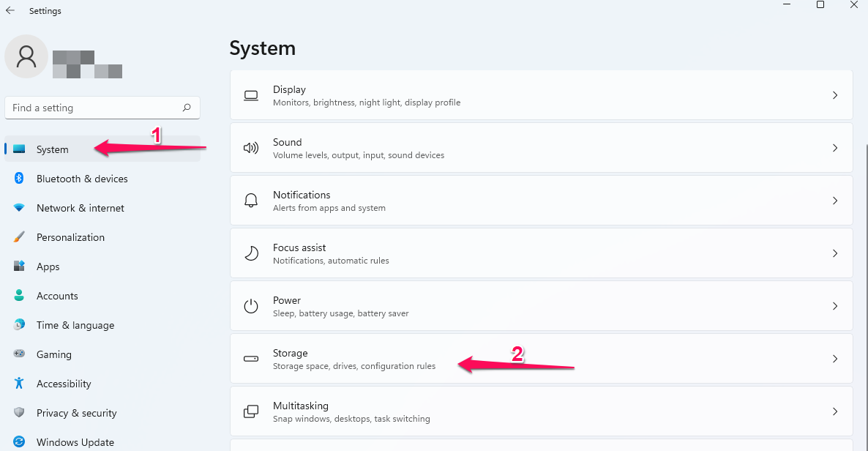Click the Display monitor icon

tap(251, 95)
